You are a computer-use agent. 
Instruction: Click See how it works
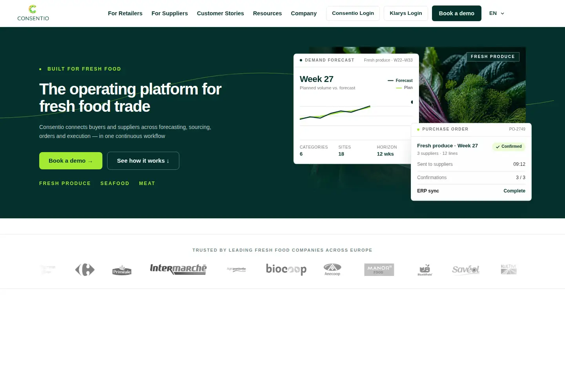(x=143, y=161)
